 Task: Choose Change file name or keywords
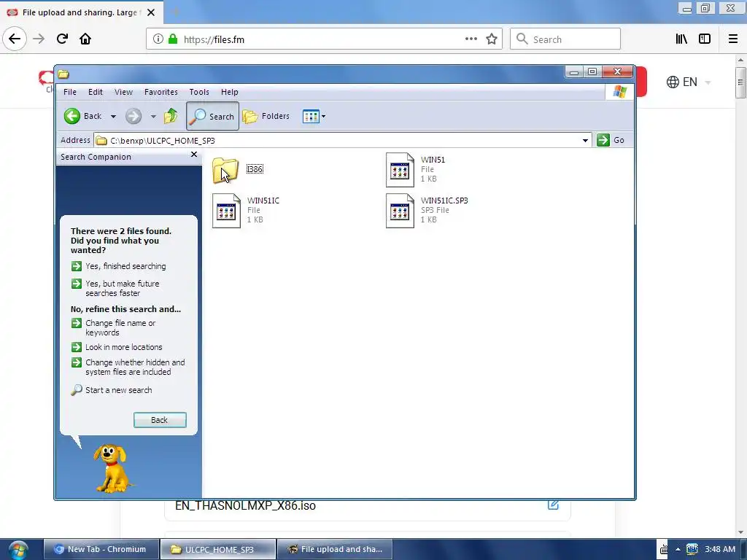tap(113, 327)
